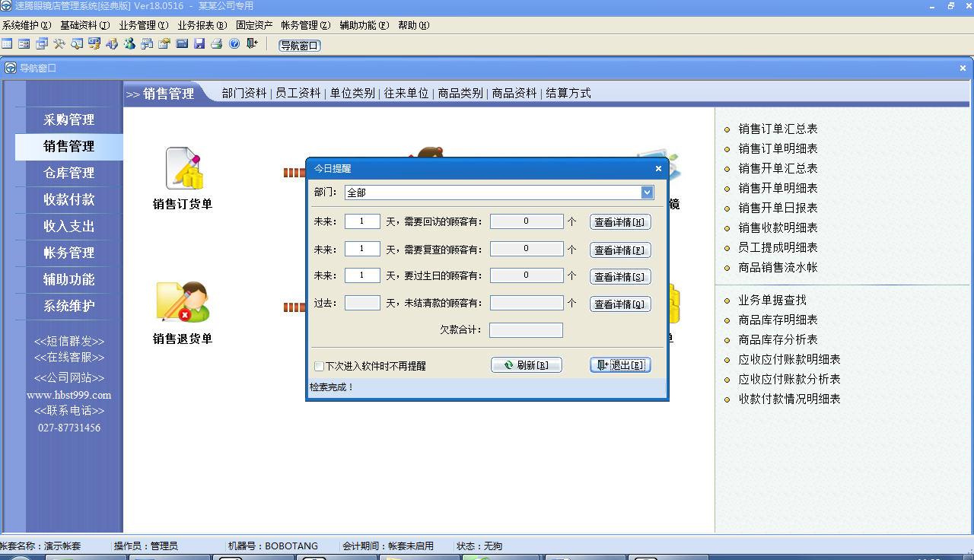
Task: Open 销售开单日报表 report
Action: [778, 208]
